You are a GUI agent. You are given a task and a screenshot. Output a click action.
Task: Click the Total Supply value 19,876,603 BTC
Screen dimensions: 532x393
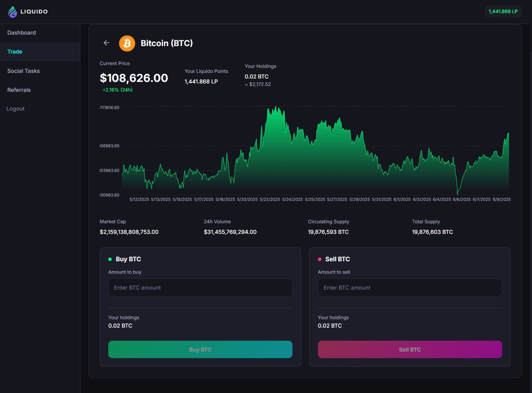tap(433, 232)
